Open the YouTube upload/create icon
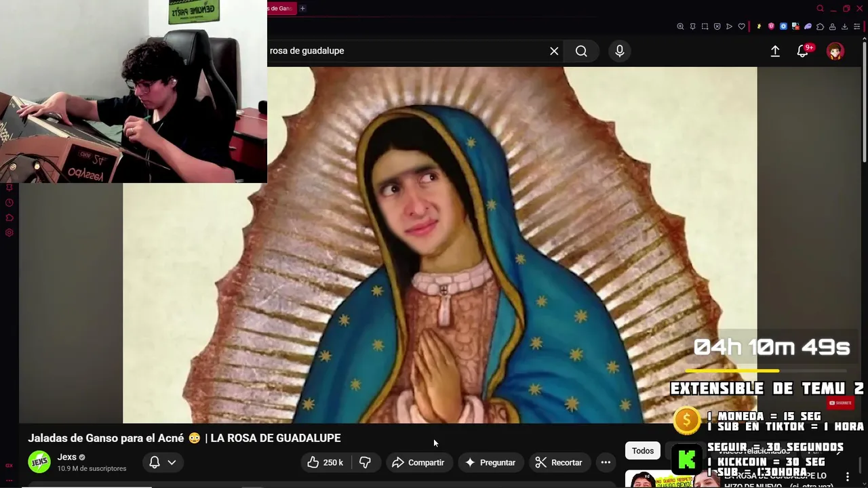The height and width of the screenshot is (488, 868). [775, 51]
